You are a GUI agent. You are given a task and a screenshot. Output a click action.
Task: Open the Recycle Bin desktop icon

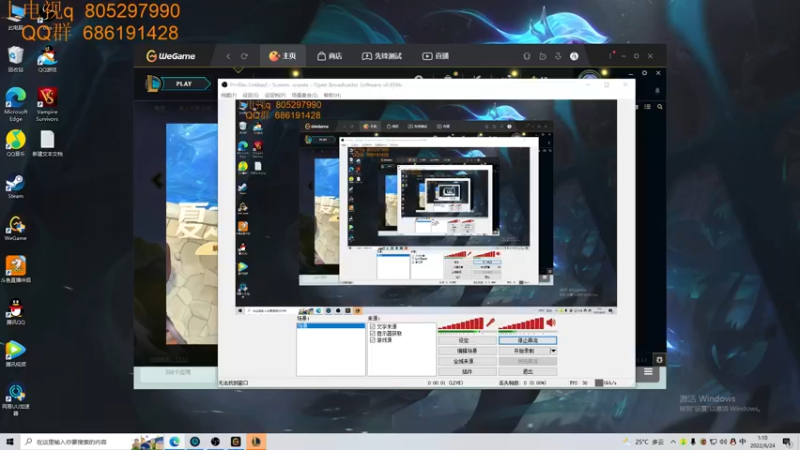pos(15,59)
